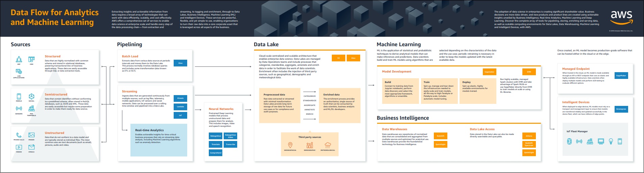This screenshot has width=644, height=173.
Task: Click the Business Intelligence section title
Action: 403,118
